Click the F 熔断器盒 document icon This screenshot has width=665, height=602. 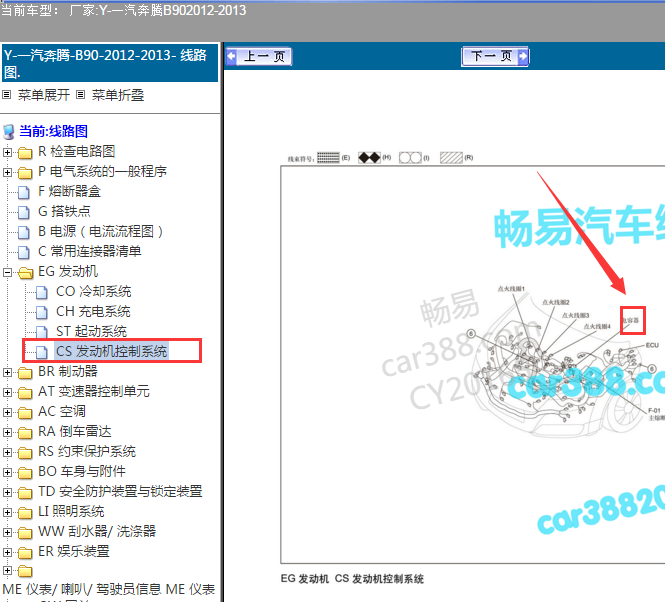(24, 192)
